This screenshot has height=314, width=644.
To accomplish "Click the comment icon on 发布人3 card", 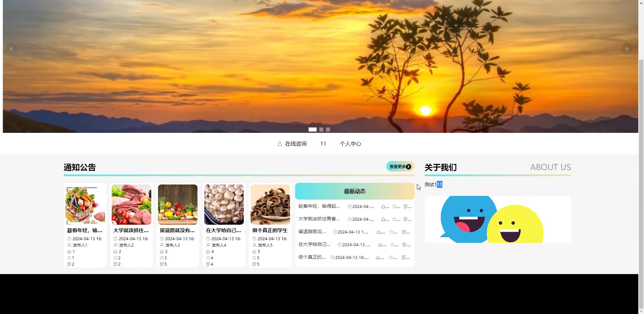I will click(x=162, y=264).
